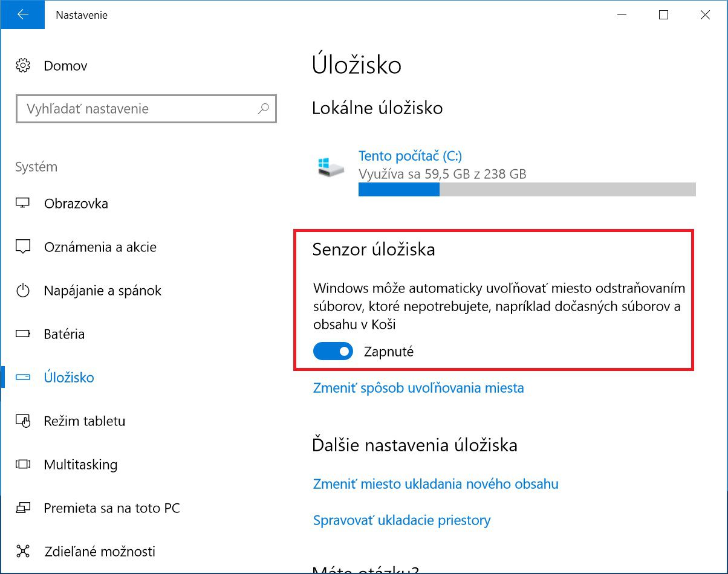Open Spravovať ukladacie priestory link
The height and width of the screenshot is (574, 728).
click(x=401, y=520)
